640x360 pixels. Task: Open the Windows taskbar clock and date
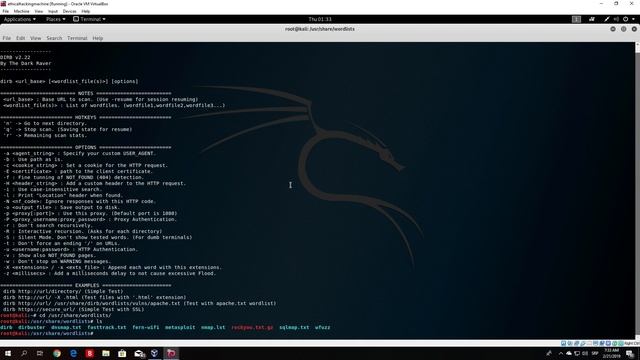pyautogui.click(x=611, y=353)
